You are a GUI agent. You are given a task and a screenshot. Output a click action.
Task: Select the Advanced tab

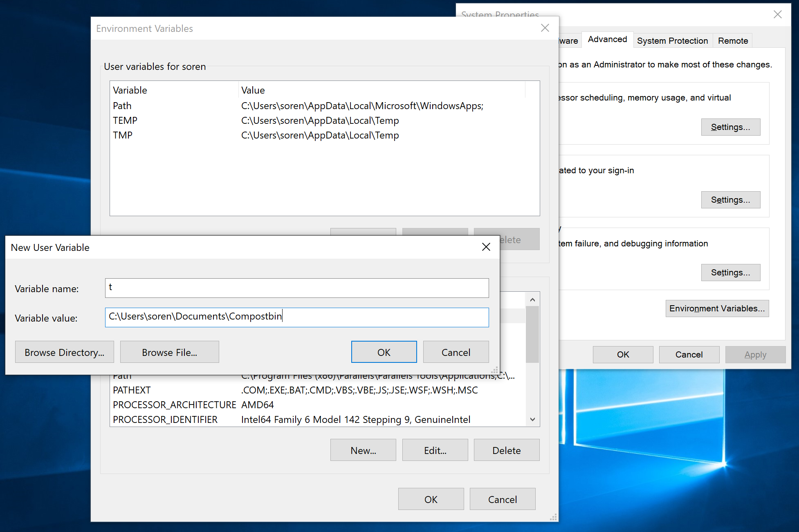pos(607,39)
